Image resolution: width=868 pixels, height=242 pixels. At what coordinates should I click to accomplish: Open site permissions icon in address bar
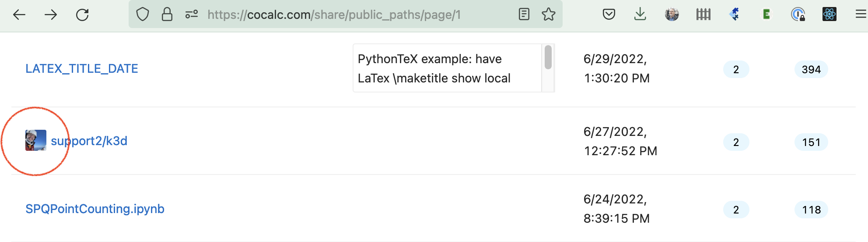[191, 14]
